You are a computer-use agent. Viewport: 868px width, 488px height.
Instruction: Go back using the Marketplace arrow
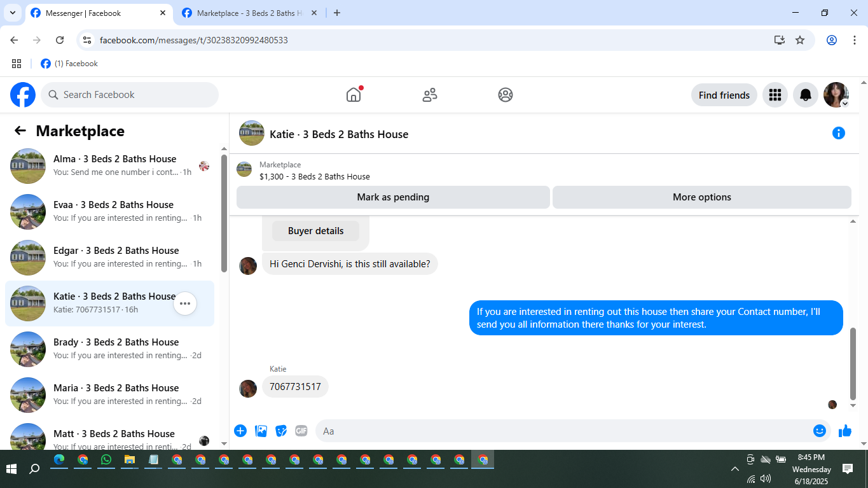[x=20, y=131]
